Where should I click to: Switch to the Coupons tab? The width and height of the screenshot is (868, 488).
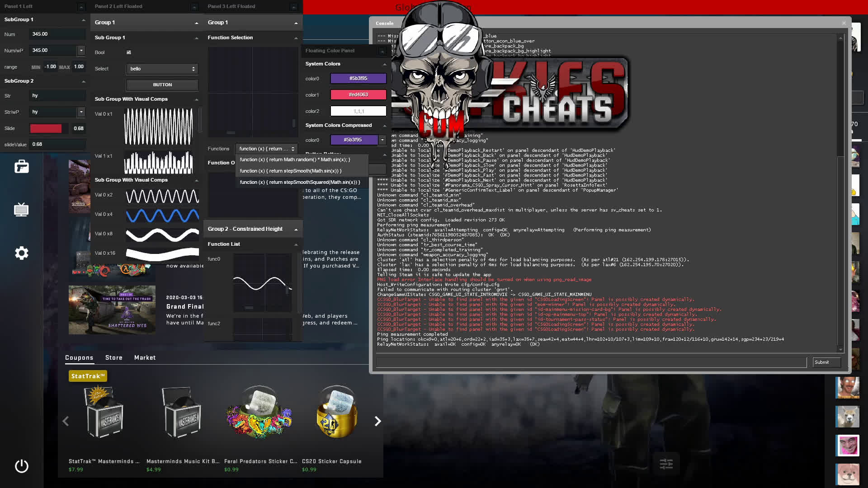79,357
